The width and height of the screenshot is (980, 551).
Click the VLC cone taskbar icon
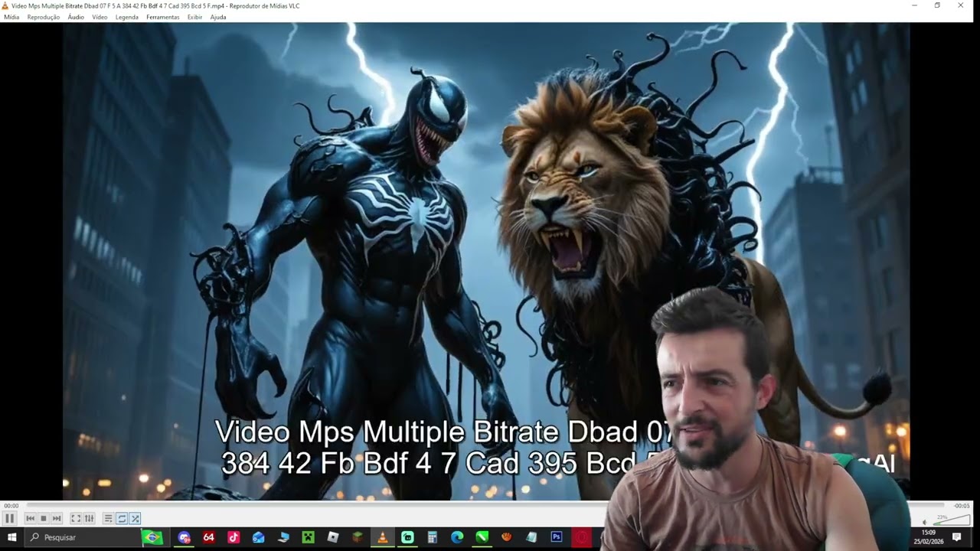pos(383,537)
